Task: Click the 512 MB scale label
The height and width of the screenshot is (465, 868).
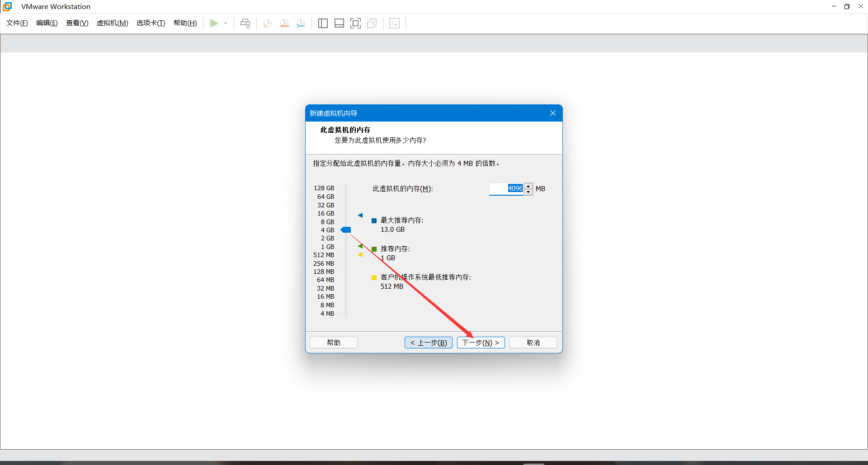Action: click(324, 255)
